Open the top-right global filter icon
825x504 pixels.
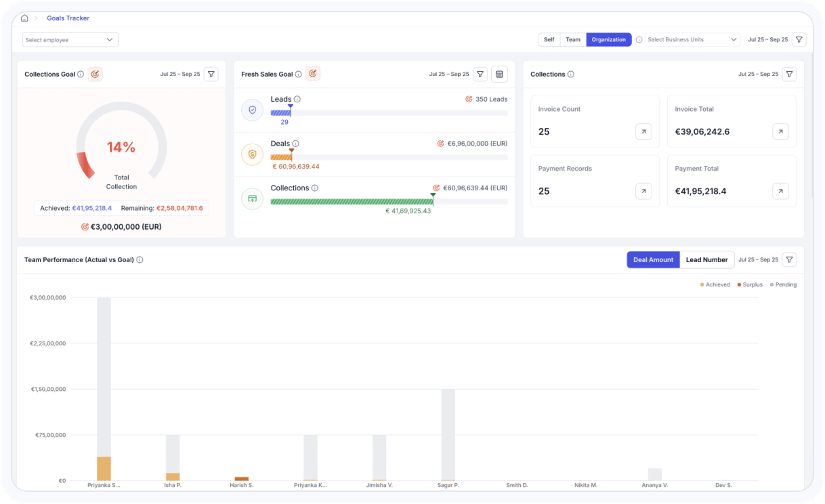point(799,40)
